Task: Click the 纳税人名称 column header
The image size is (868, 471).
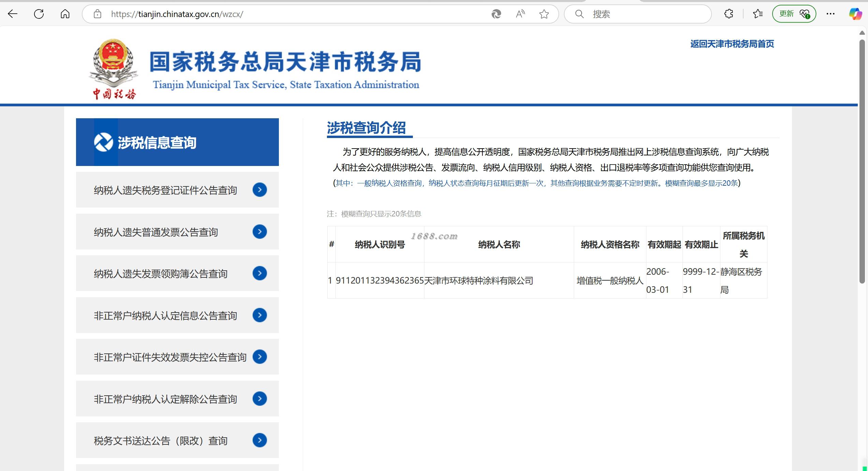Action: coord(499,244)
